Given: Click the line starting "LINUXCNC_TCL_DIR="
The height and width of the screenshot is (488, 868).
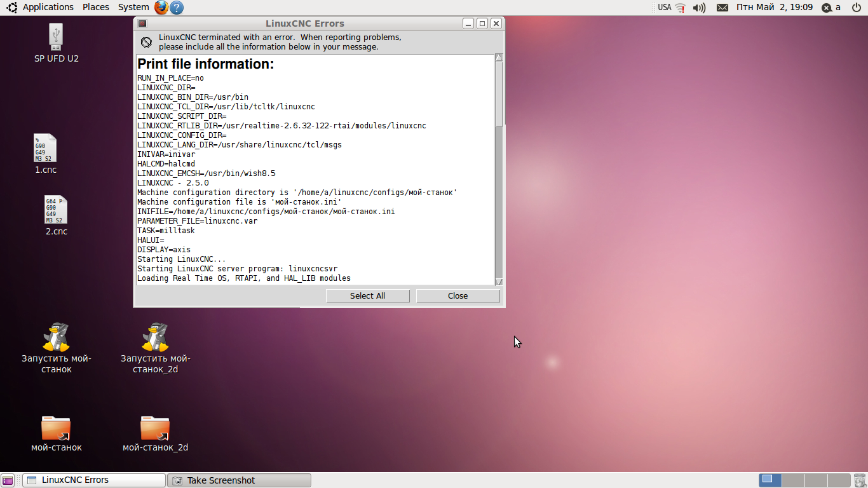Looking at the screenshot, I should click(226, 107).
